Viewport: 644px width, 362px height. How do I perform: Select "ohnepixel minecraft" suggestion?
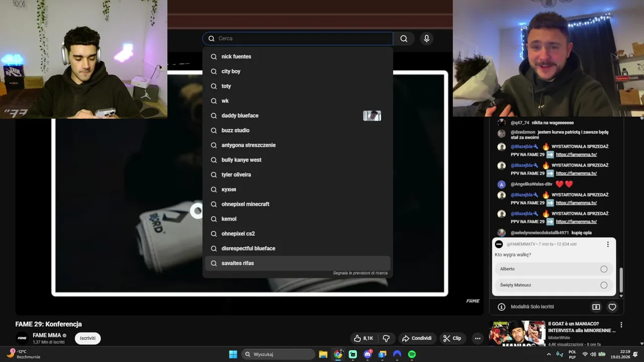pyautogui.click(x=298, y=204)
